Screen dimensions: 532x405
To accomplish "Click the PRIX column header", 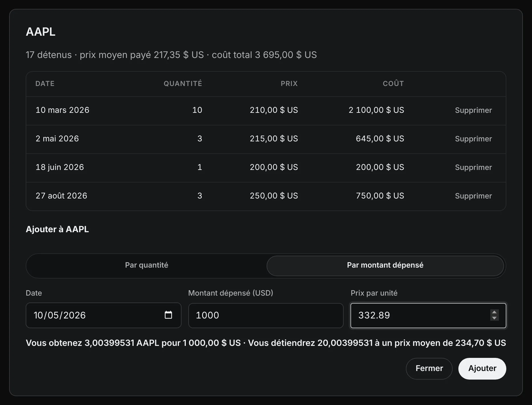I will tap(289, 84).
